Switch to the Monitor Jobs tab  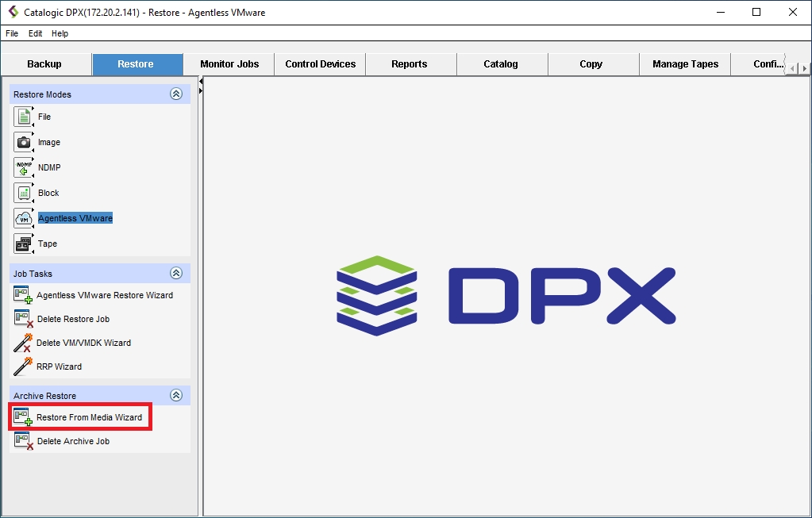coord(229,64)
